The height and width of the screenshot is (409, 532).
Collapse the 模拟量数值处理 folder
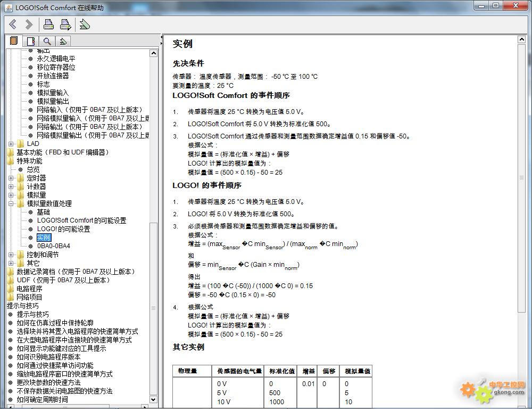tap(11, 203)
